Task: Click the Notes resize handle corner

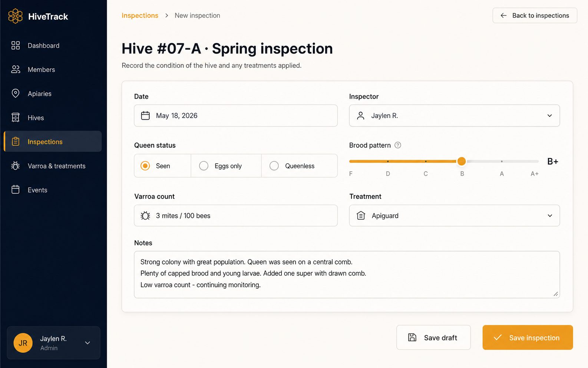Action: tap(555, 294)
